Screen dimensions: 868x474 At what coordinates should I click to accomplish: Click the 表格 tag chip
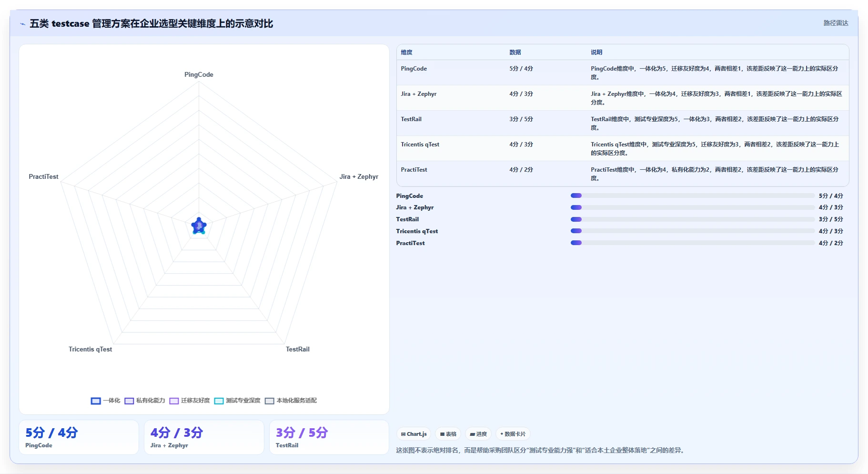448,434
